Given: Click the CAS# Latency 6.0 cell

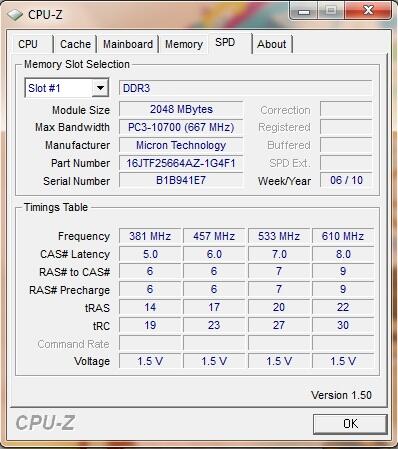Looking at the screenshot, I should [214, 254].
